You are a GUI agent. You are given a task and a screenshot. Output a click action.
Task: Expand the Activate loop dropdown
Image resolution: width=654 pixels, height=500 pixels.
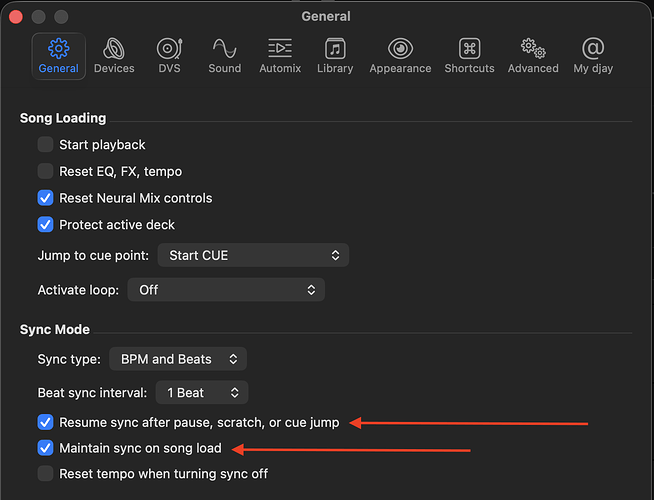pos(225,290)
